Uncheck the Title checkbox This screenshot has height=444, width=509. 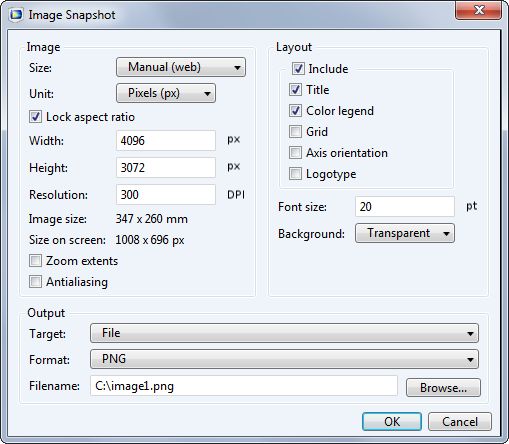point(295,90)
